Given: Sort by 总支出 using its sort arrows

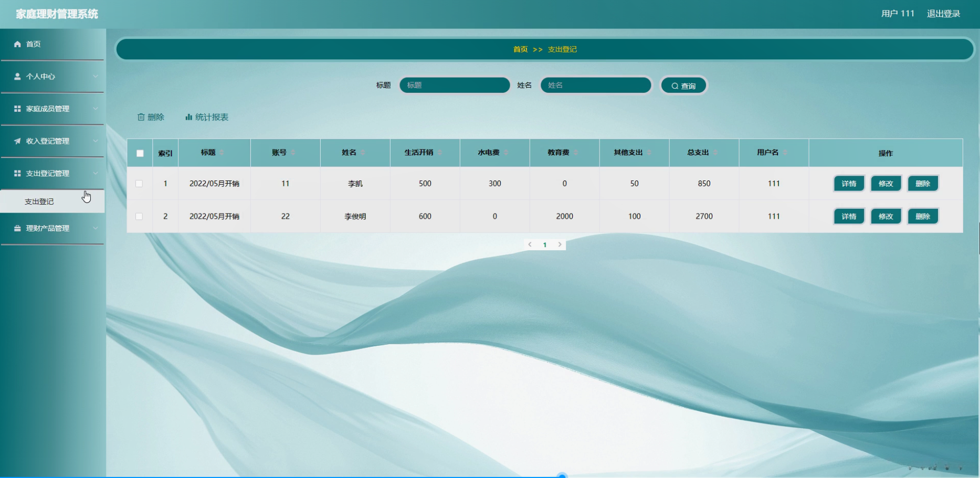Looking at the screenshot, I should [715, 153].
